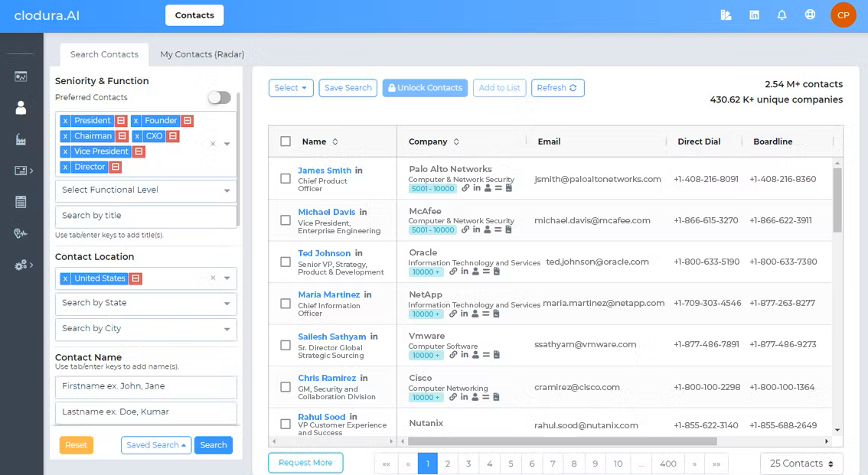Open the LinkedIn icon in the top bar

[x=754, y=15]
